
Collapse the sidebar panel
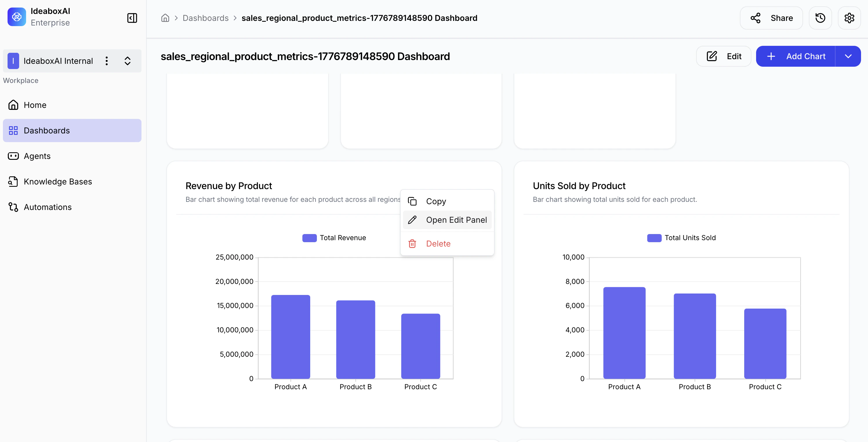tap(132, 18)
